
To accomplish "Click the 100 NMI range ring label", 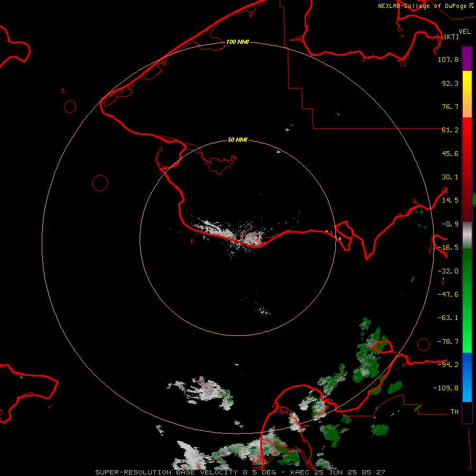I will click(237, 42).
